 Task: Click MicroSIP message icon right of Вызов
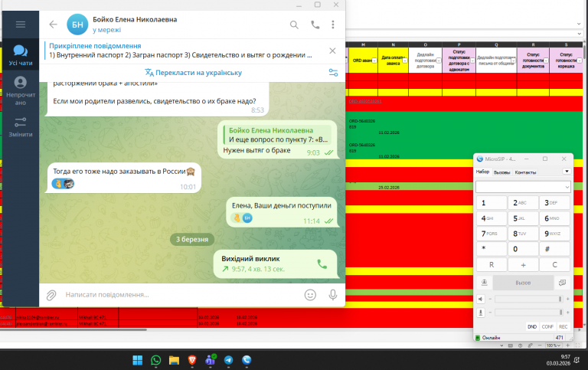(562, 283)
